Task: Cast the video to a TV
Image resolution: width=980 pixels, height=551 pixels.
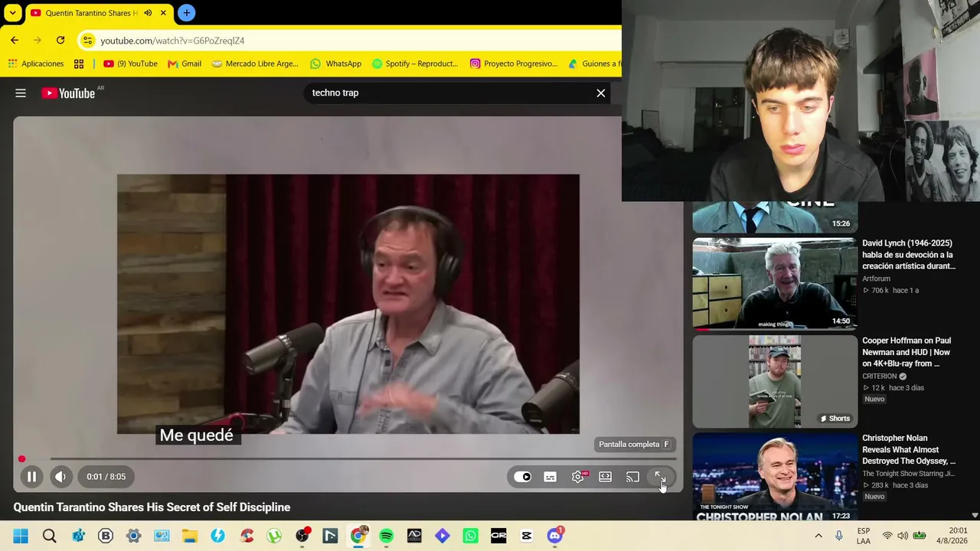Action: tap(632, 477)
